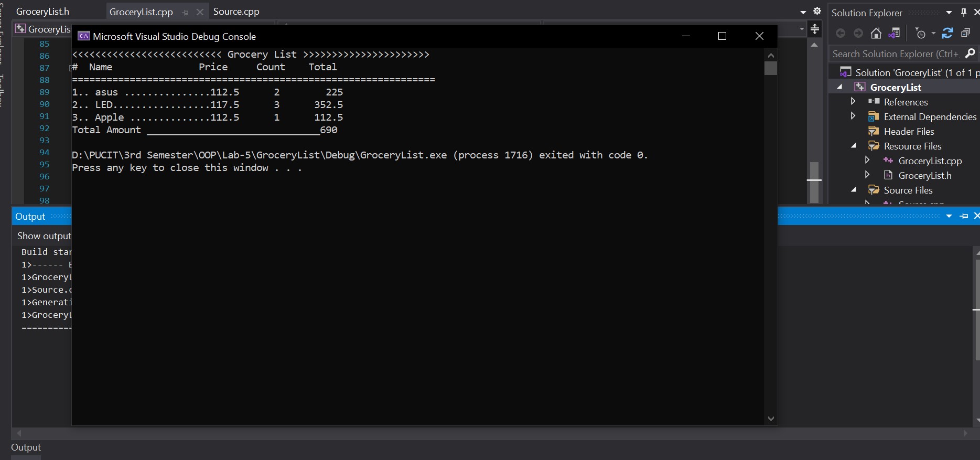
Task: Expand the References node
Action: pyautogui.click(x=853, y=101)
